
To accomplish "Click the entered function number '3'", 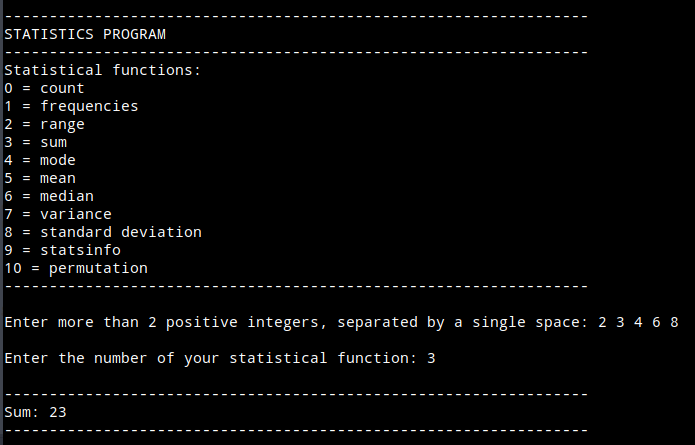I will (x=431, y=358).
